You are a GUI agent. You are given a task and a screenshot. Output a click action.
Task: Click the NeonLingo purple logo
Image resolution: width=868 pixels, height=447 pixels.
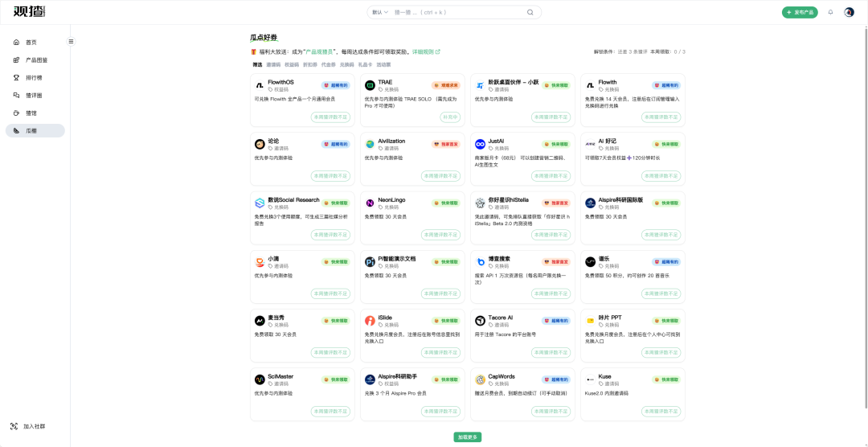[370, 203]
